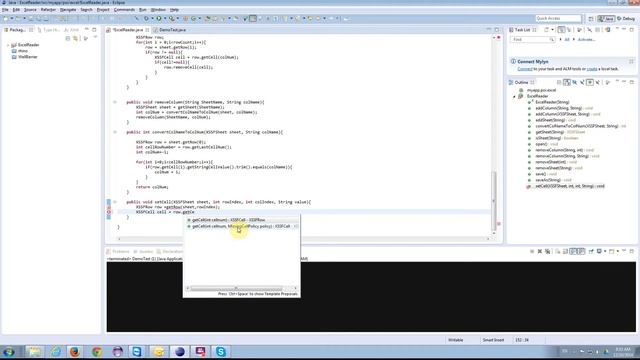
Task: Click the green Run toolbar icon
Action: [x=159, y=18]
